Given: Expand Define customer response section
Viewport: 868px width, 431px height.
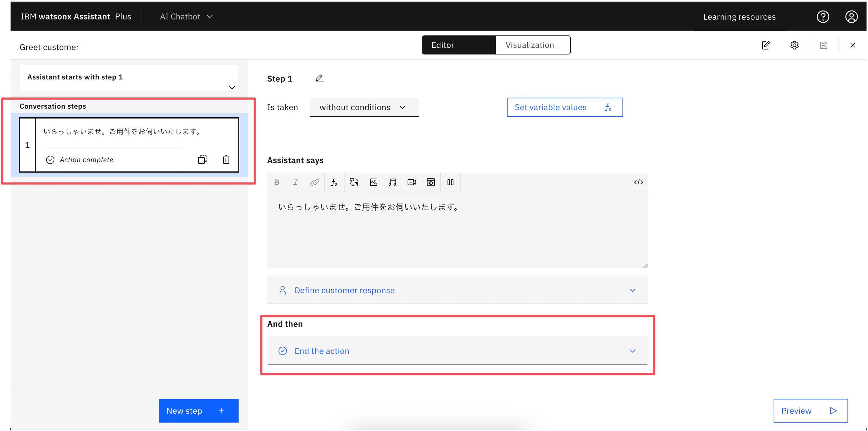Looking at the screenshot, I should click(457, 290).
